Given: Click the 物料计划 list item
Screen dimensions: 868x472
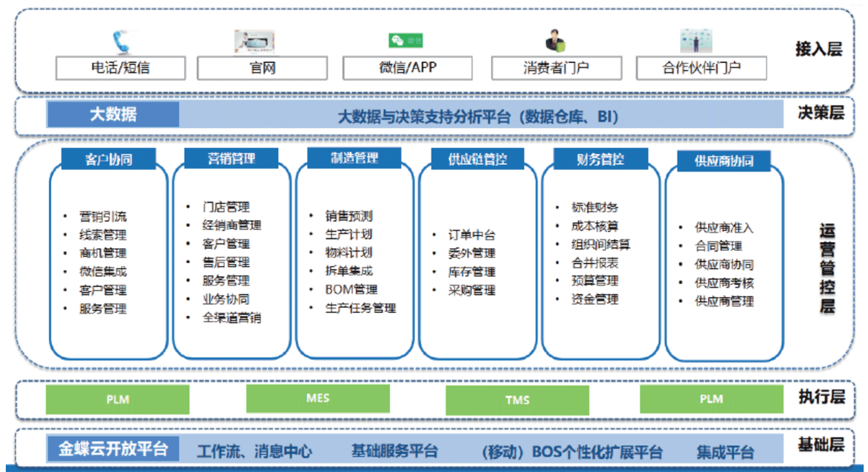Looking at the screenshot, I should tap(349, 253).
